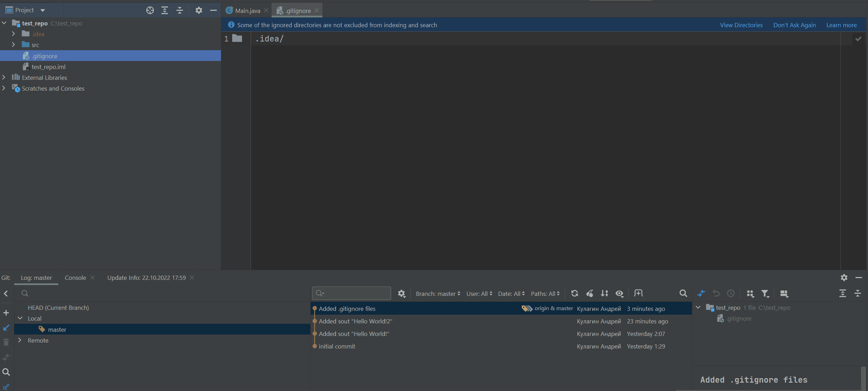Viewport: 868px width, 391px height.
Task: Select commit Added sout "Hello World!2"
Action: tap(501, 321)
